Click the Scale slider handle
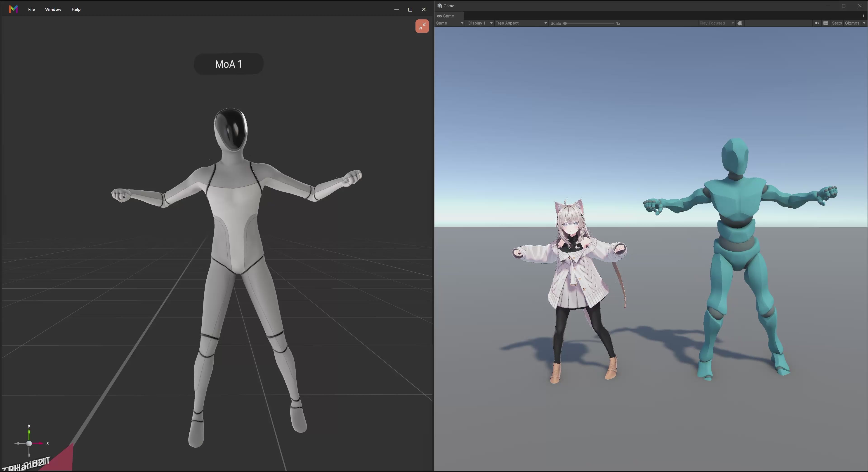This screenshot has width=868, height=472. (x=565, y=23)
